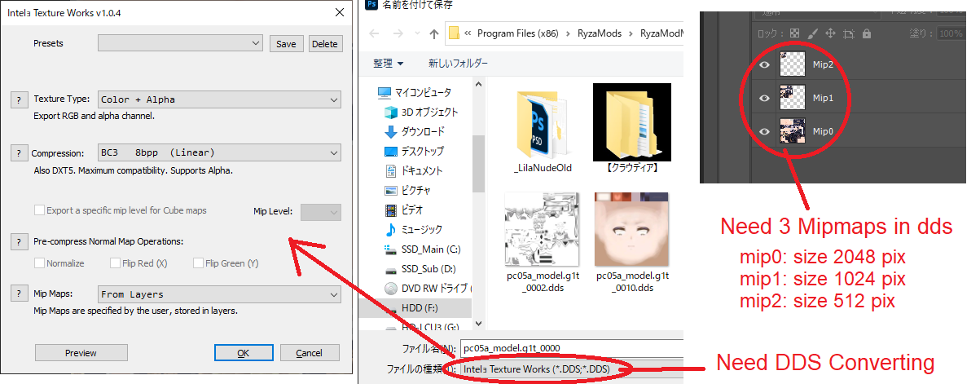Click the lock image pixels brush icon

812,33
